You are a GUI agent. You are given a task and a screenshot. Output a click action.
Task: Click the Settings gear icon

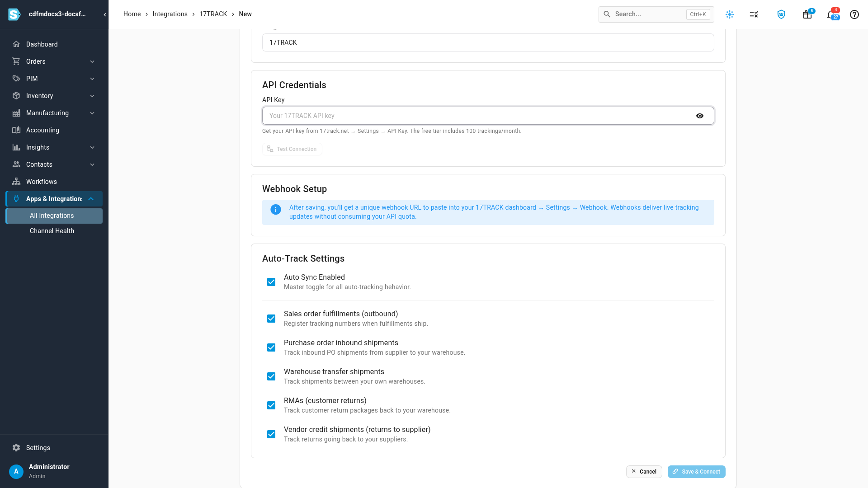click(16, 448)
